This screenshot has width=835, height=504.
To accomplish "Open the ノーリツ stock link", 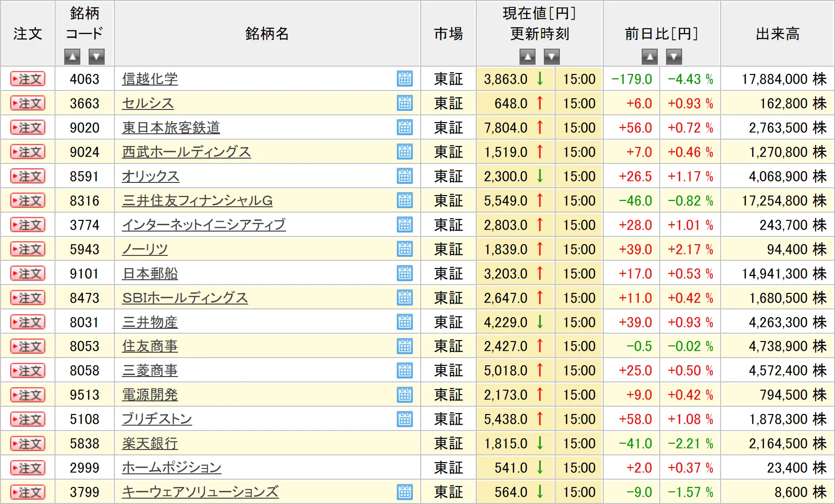I will (145, 249).
